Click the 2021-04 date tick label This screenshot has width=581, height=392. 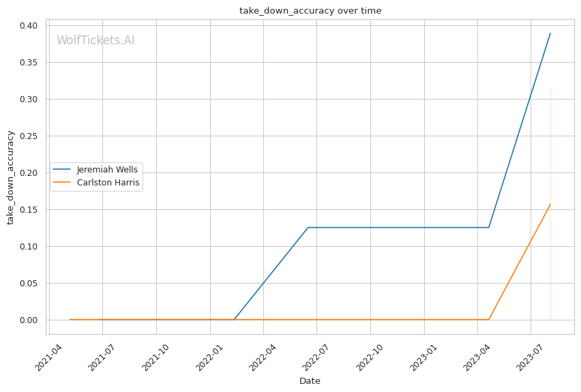[x=49, y=356]
